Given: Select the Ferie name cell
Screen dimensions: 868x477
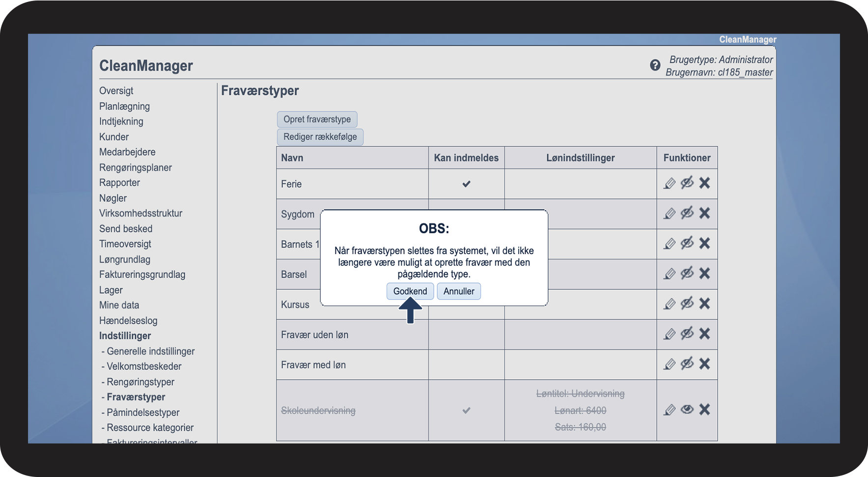Looking at the screenshot, I should [x=352, y=184].
